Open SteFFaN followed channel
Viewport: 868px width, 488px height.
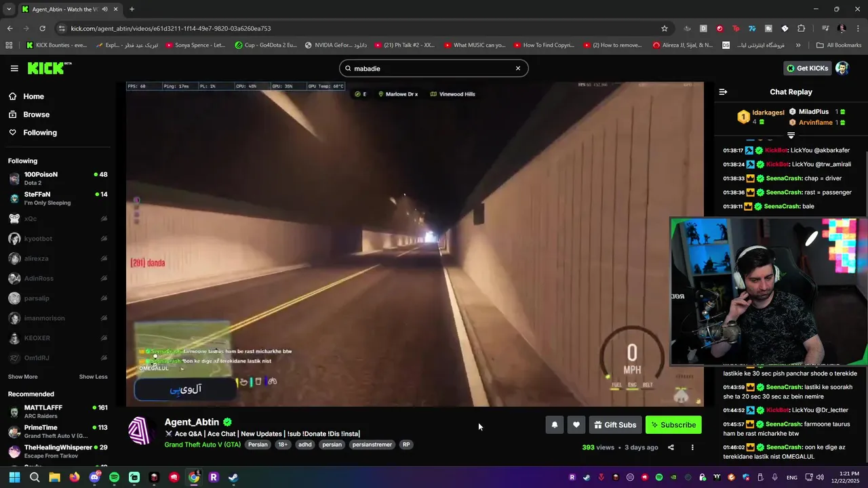58,198
